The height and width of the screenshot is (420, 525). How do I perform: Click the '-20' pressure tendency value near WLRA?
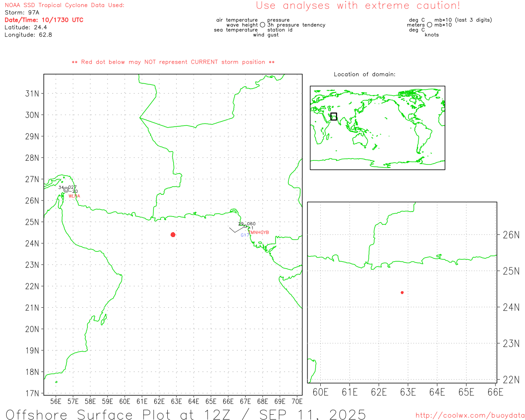click(73, 192)
